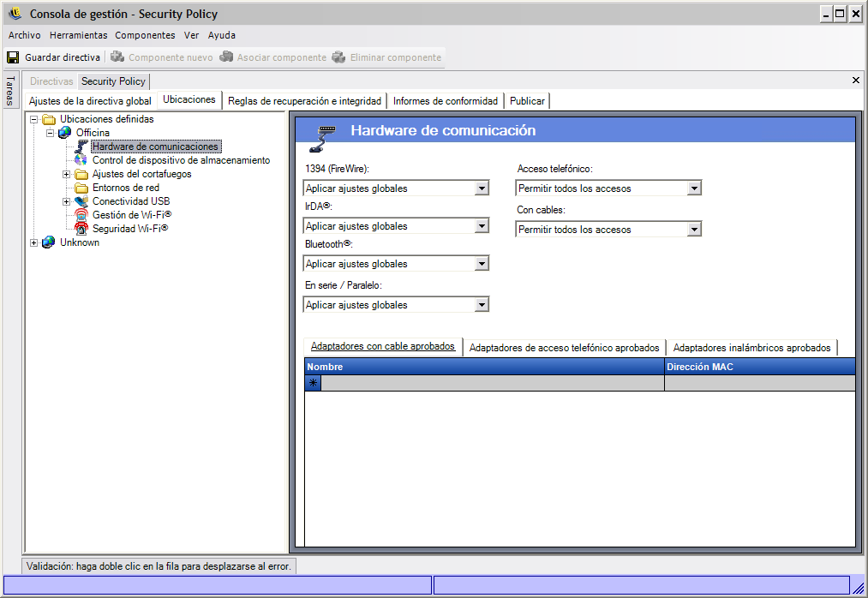868x598 pixels.
Task: Switch to Reglas de recuperación e integridad tab
Action: (x=304, y=101)
